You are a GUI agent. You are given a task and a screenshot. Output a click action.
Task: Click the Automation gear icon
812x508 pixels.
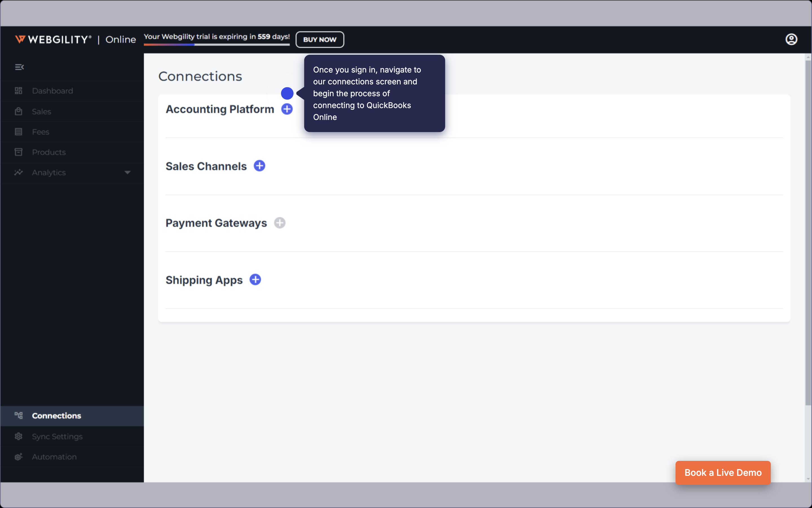(18, 457)
